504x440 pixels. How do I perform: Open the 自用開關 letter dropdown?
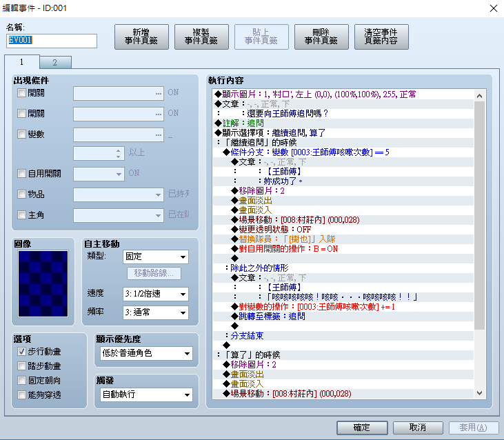[x=99, y=174]
